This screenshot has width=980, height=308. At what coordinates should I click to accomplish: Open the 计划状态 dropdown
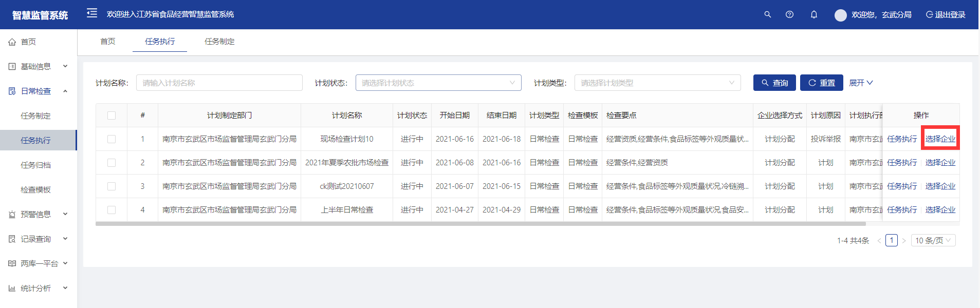click(x=438, y=83)
